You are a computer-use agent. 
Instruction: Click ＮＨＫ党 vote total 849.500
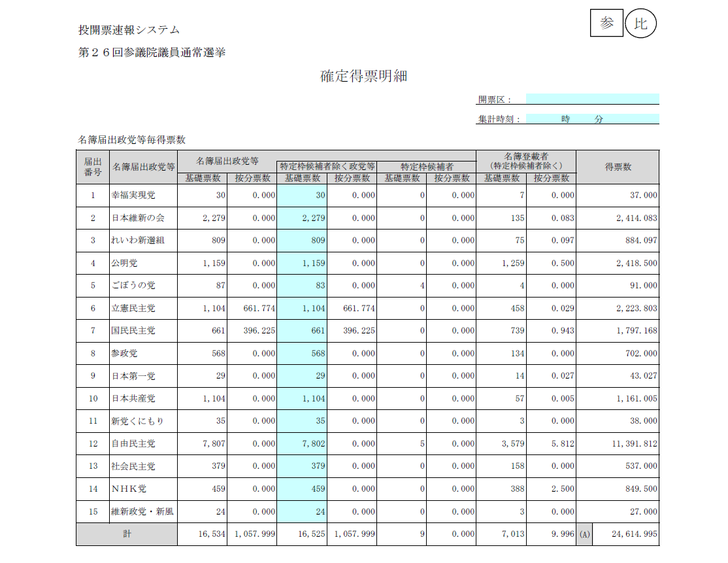[641, 488]
